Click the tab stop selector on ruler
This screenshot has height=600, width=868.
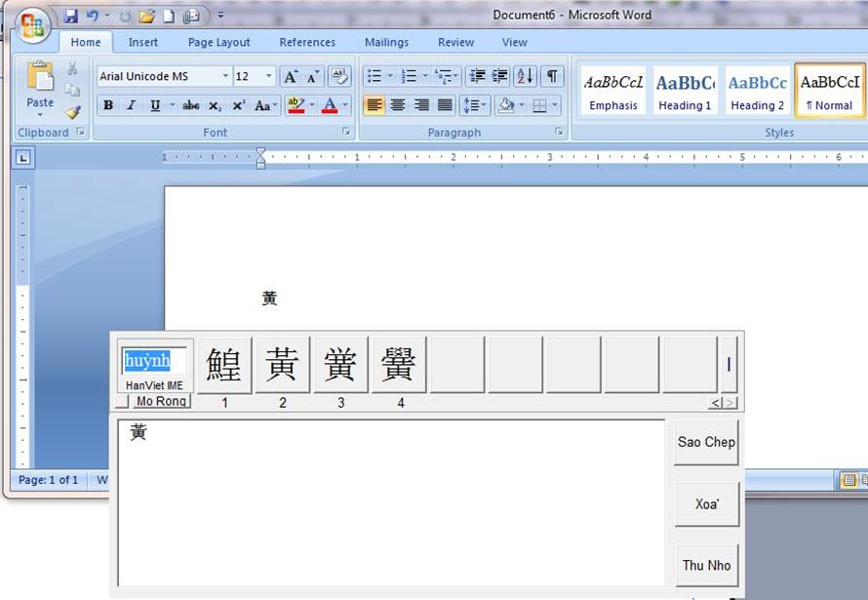23,158
